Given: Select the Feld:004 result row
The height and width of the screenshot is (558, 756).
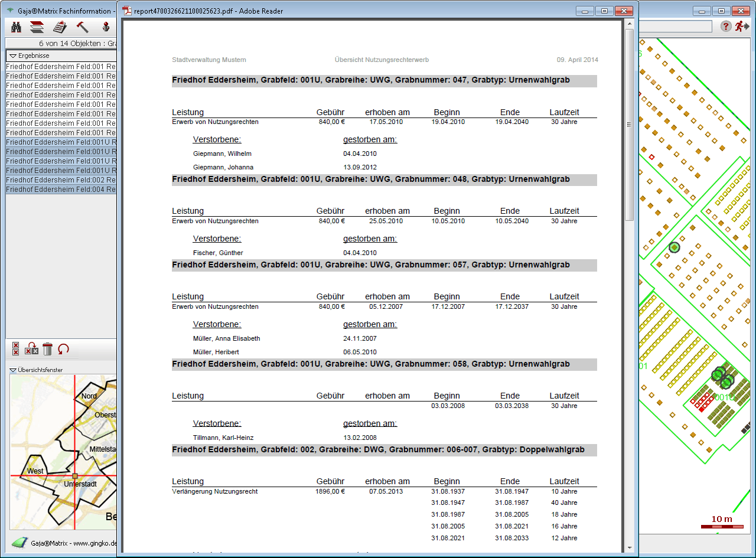Looking at the screenshot, I should coord(61,190).
